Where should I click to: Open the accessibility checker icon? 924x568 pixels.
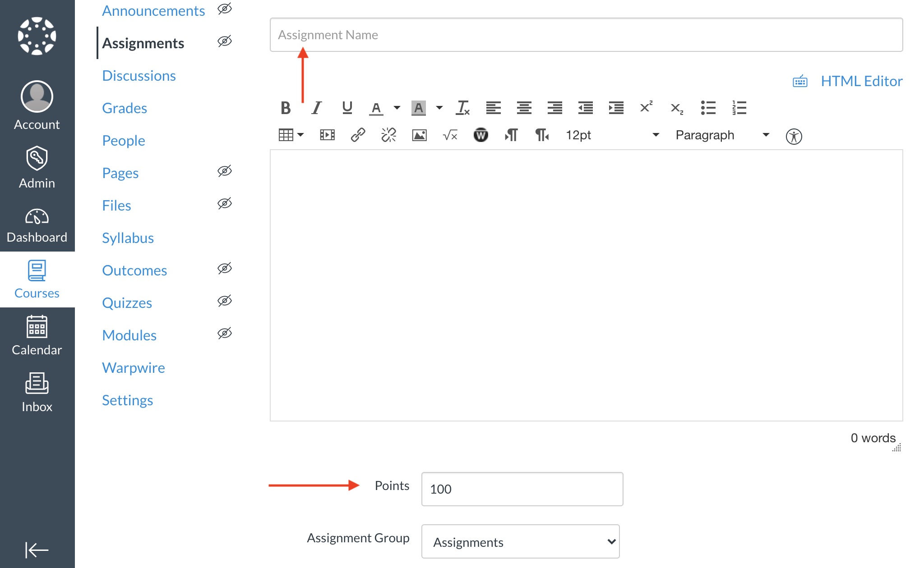(x=794, y=136)
